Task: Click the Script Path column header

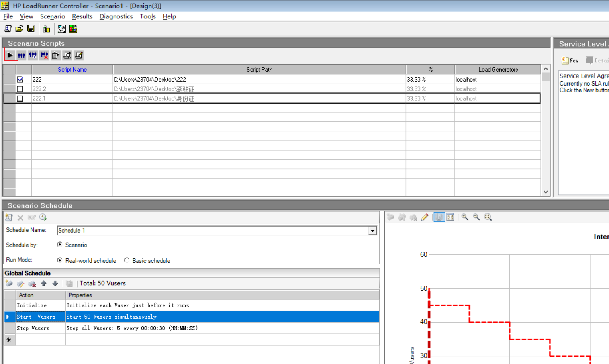Action: [259, 70]
